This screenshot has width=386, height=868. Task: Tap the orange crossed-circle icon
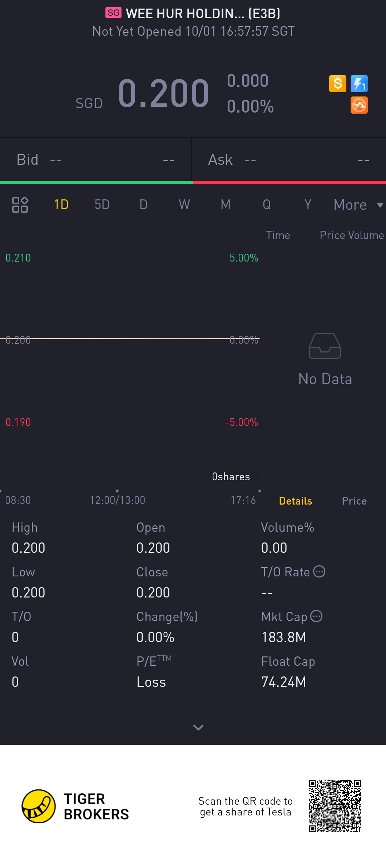[x=359, y=105]
